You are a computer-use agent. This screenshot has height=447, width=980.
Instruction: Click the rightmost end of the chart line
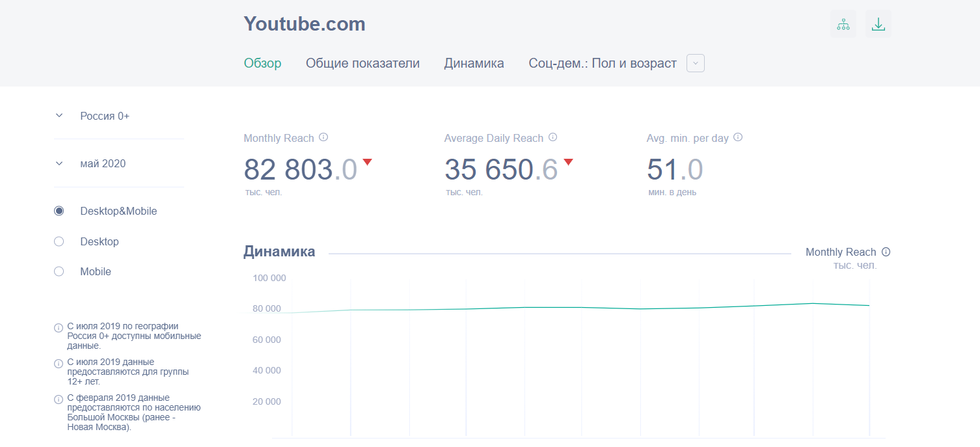point(869,305)
